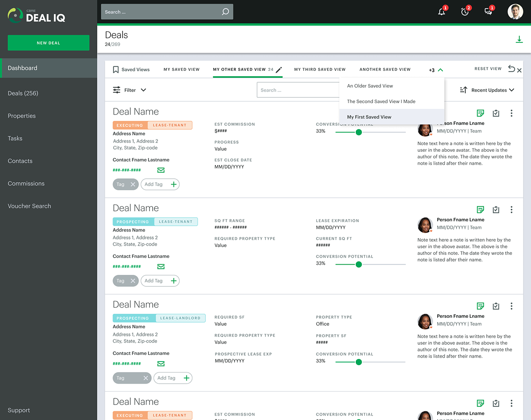Click the sort order icon beside Recent Updates
Screen dimensions: 531x420
pos(464,90)
